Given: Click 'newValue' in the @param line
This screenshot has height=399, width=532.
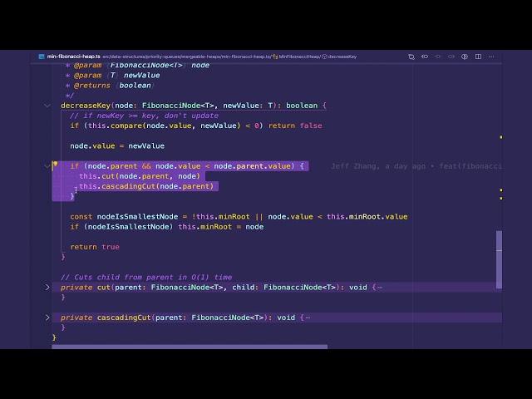Looking at the screenshot, I should (142, 76).
